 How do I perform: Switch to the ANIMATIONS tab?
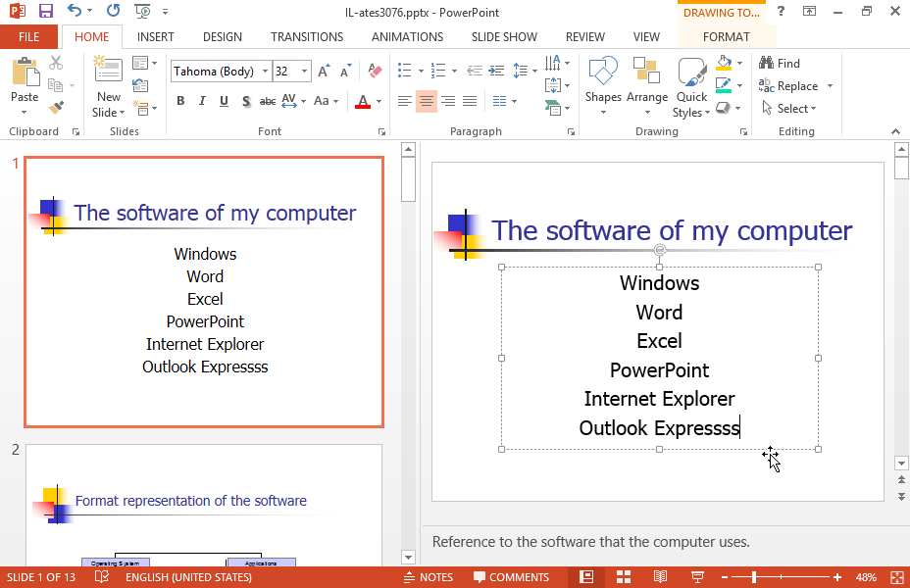point(407,37)
